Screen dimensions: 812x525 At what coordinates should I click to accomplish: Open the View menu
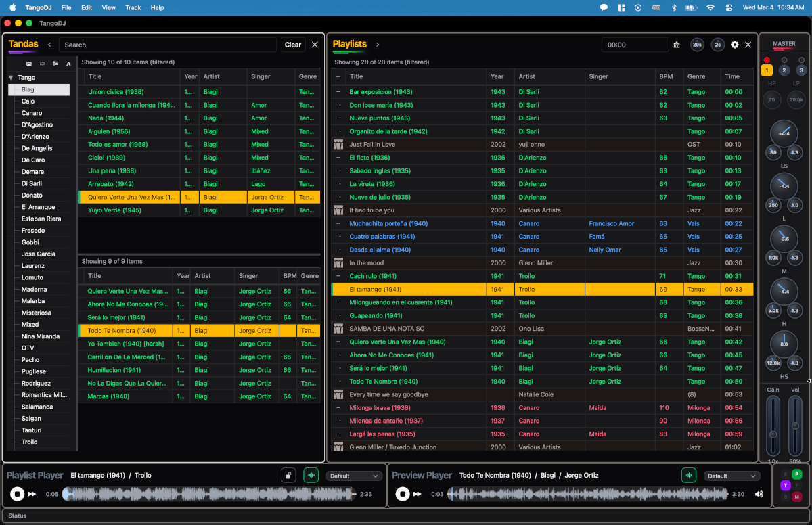coord(108,7)
